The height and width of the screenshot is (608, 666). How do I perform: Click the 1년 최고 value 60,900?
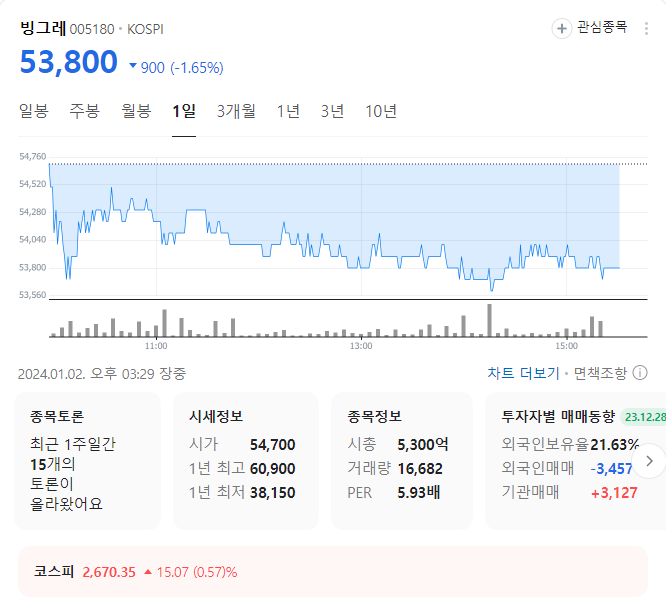[x=272, y=469]
